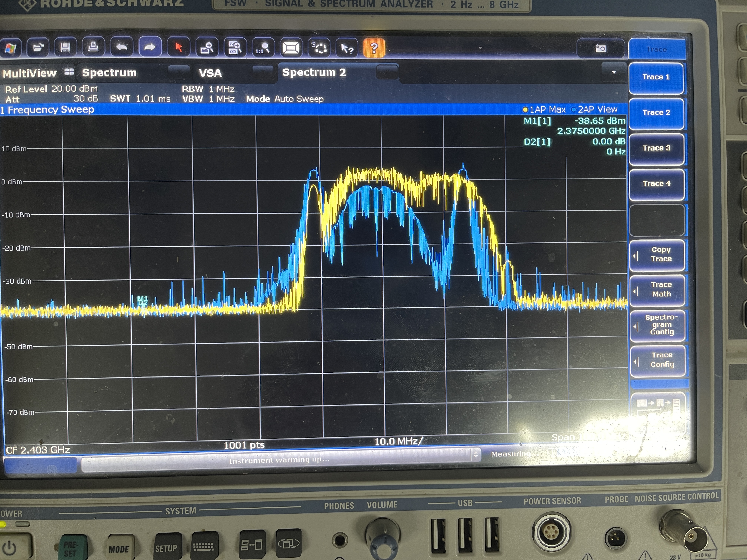747x560 pixels.
Task: Print the display with the printer icon
Action: coord(93,47)
